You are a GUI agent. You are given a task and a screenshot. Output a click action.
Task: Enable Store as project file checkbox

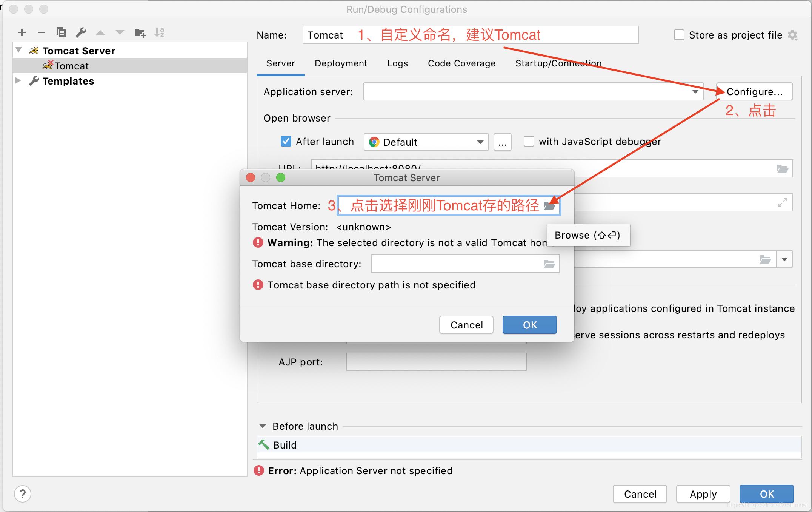tap(679, 35)
